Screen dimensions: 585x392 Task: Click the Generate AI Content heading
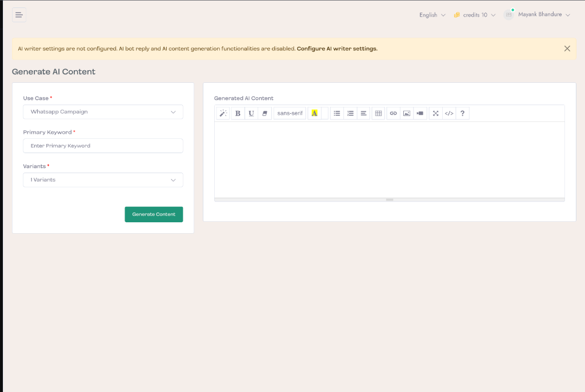click(x=54, y=71)
